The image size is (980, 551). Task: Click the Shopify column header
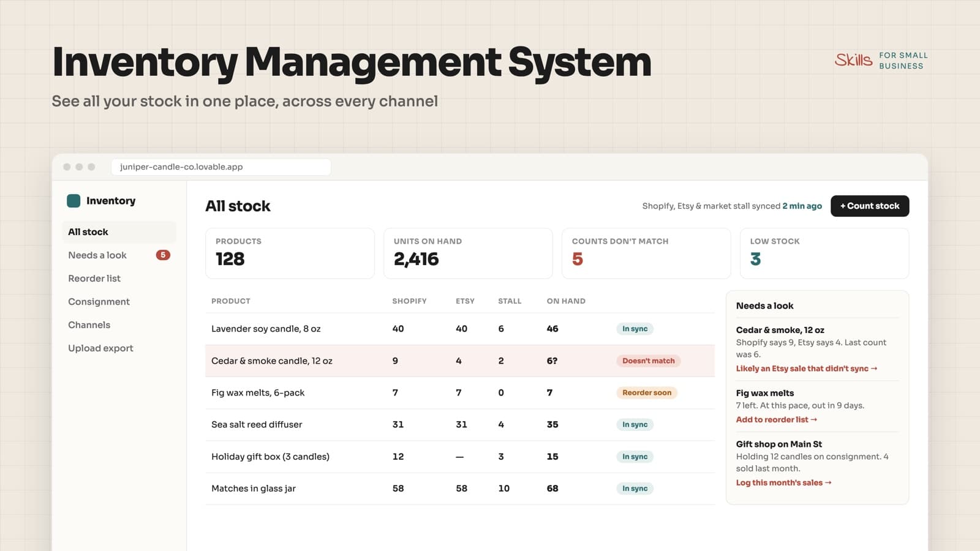tap(409, 301)
